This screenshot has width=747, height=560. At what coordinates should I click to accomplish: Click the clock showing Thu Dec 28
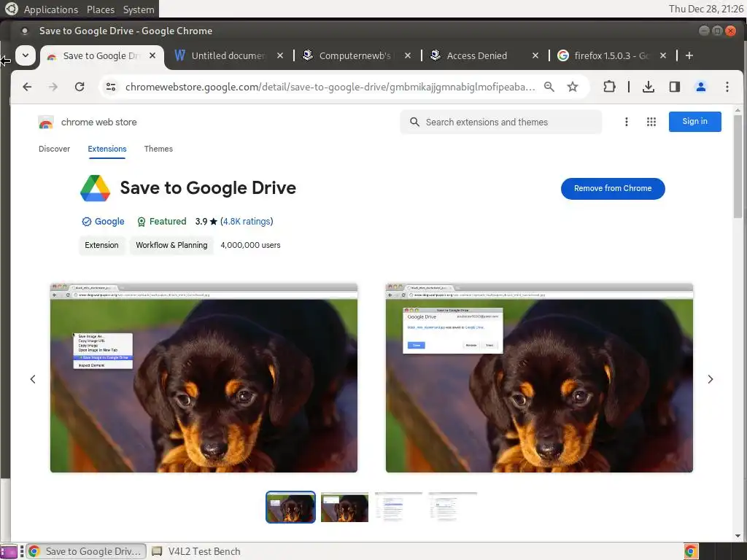[705, 9]
